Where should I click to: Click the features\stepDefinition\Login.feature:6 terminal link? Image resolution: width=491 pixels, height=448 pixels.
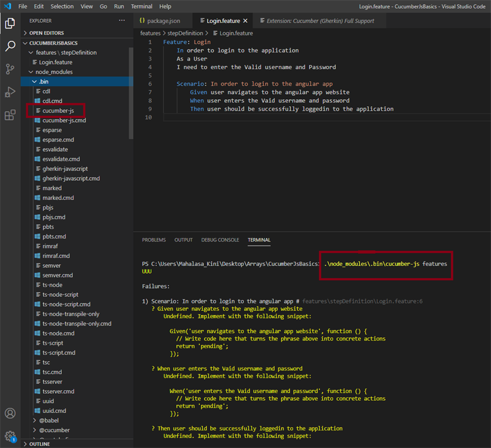(363, 301)
